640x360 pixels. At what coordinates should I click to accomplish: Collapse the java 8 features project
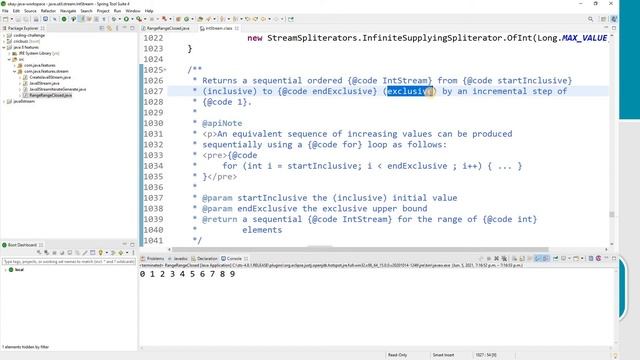click(4, 47)
